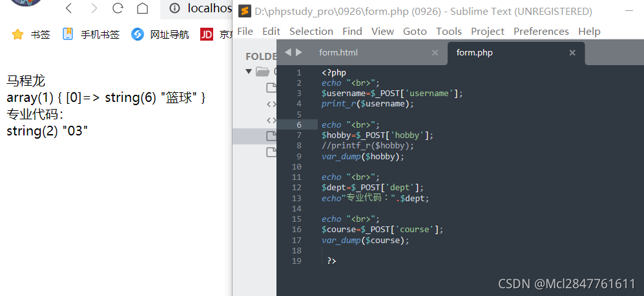Collapse the sidebar folder tree
This screenshot has width=644, height=296.
(x=248, y=72)
